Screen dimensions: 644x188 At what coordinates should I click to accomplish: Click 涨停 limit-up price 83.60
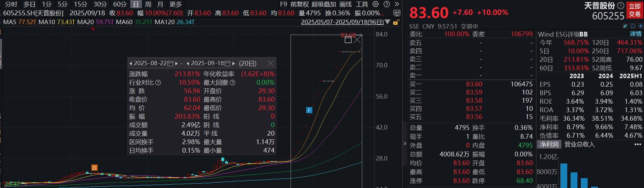[x=462, y=181]
